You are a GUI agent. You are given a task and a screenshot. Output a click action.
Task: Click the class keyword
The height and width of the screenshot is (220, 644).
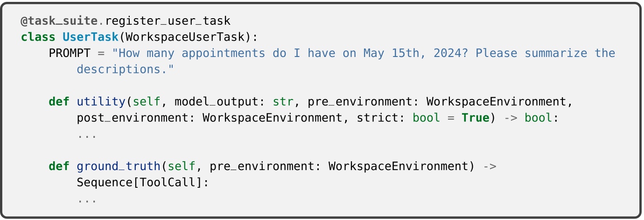pos(38,37)
